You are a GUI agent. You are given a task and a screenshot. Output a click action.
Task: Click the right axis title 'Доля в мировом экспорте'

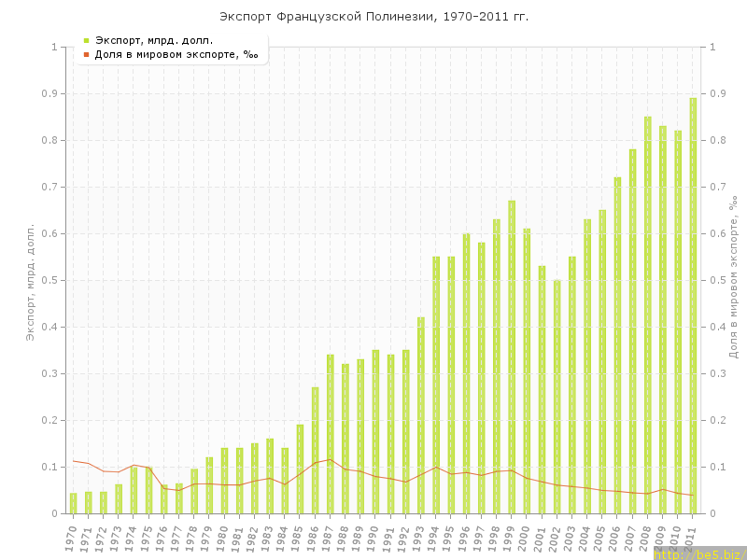coord(734,280)
